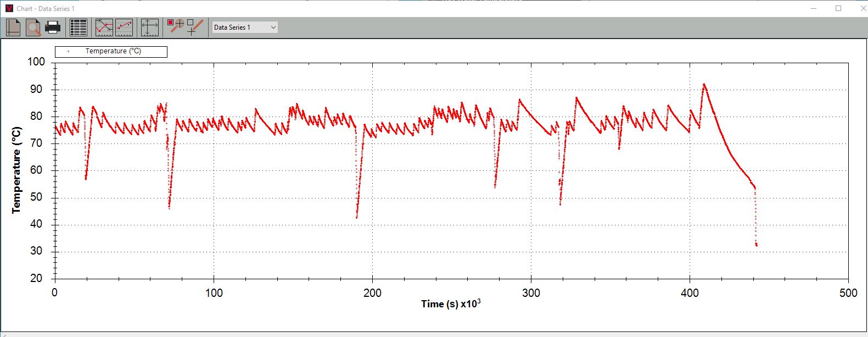Expand the Data Series 1 dropdown
This screenshot has width=868, height=337.
pyautogui.click(x=273, y=27)
